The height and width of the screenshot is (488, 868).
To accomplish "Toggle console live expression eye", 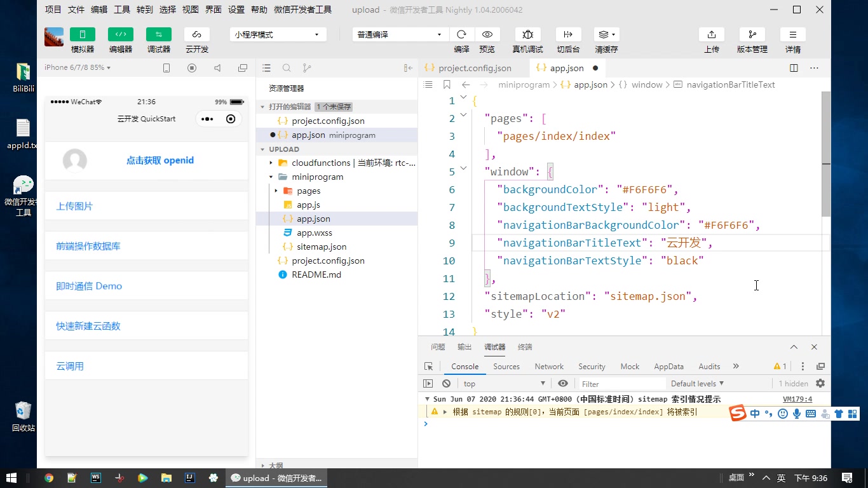I will pos(563,383).
